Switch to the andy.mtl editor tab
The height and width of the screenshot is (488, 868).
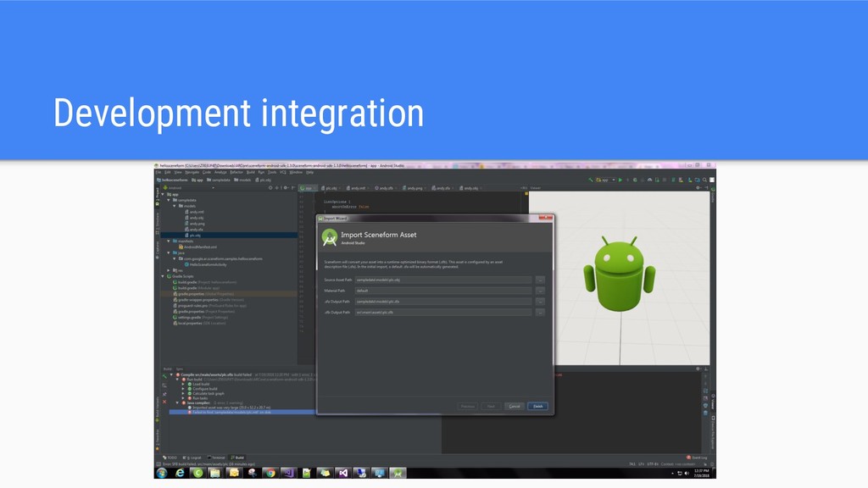pyautogui.click(x=358, y=188)
